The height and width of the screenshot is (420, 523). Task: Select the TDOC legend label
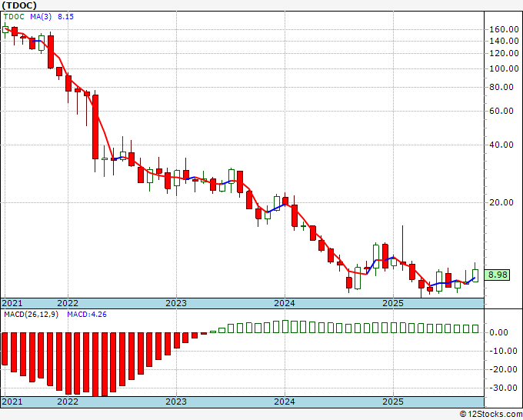pos(14,17)
